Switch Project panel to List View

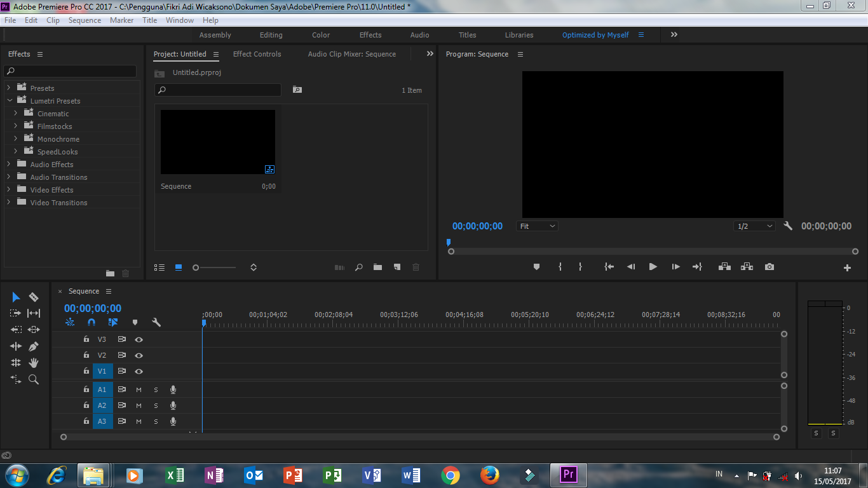159,268
